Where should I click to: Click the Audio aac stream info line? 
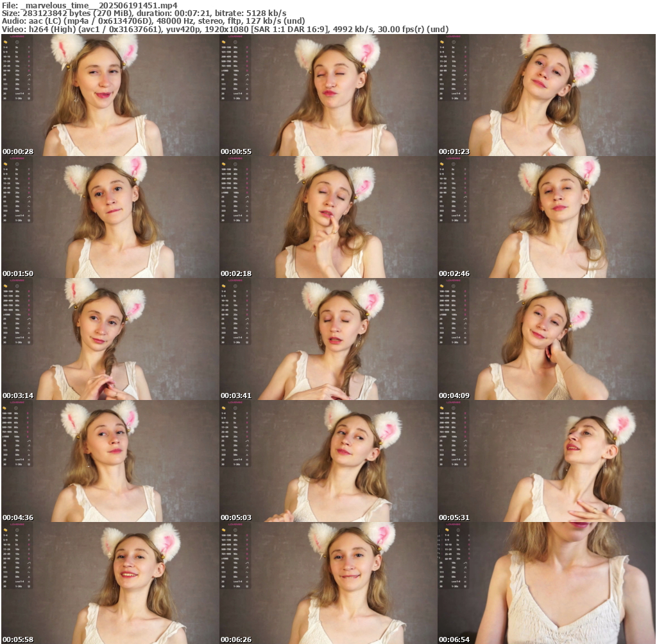[153, 21]
